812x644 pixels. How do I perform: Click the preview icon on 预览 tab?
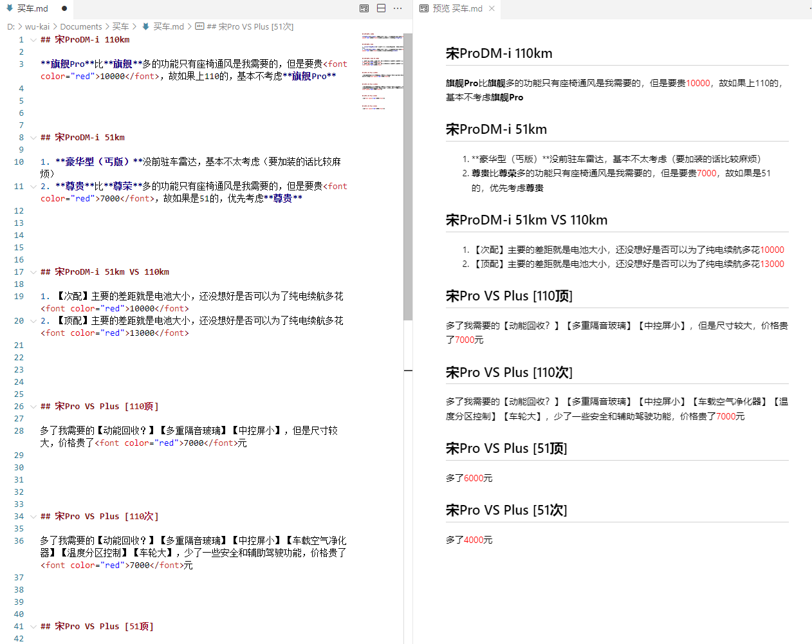point(424,8)
